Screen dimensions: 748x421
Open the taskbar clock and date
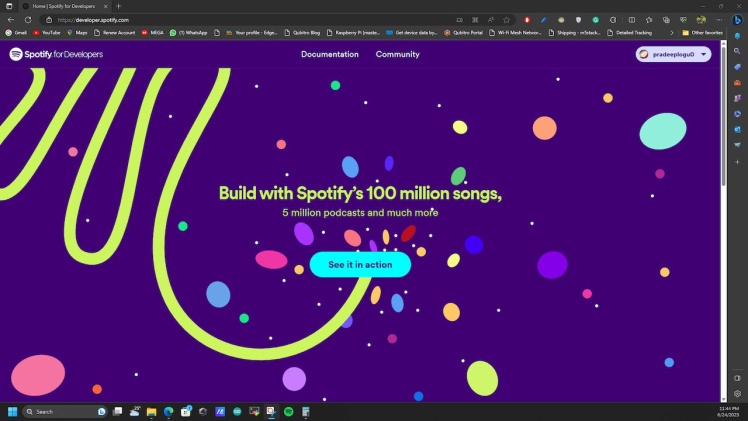click(x=728, y=412)
